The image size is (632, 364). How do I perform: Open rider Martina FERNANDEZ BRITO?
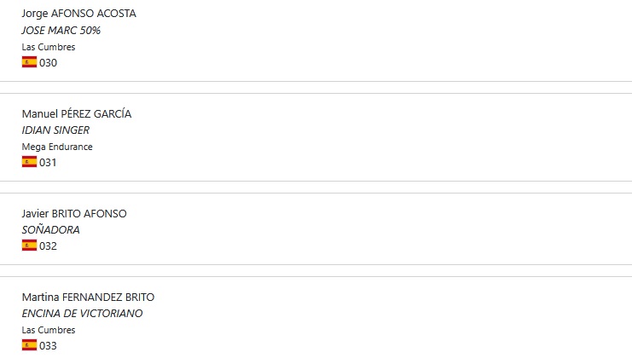(x=88, y=298)
